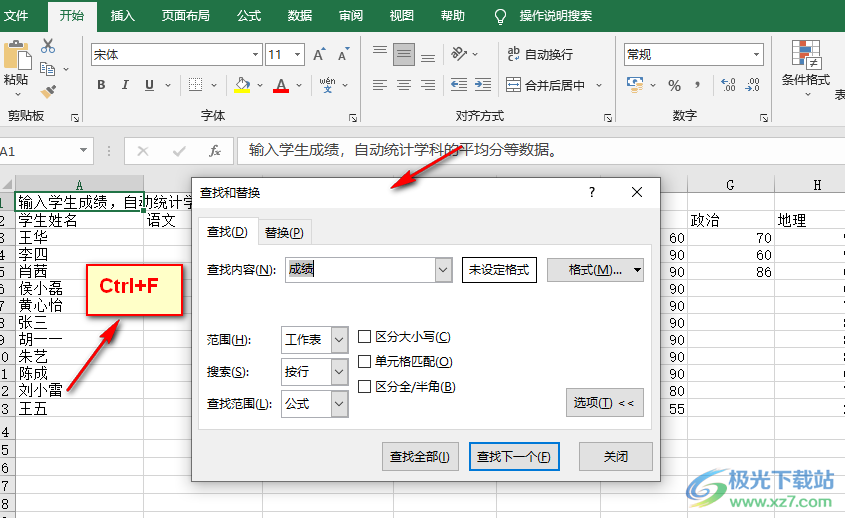This screenshot has height=518, width=845.
Task: Click 选项(T) << button
Action: pos(605,403)
